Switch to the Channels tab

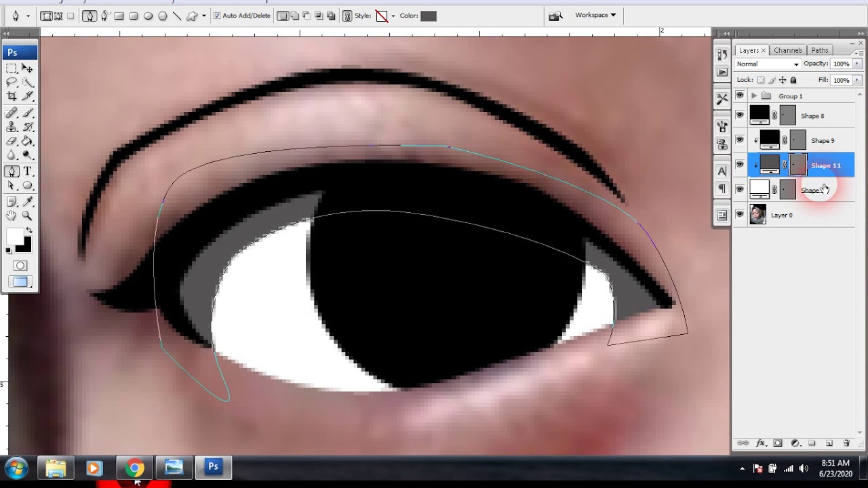(788, 50)
